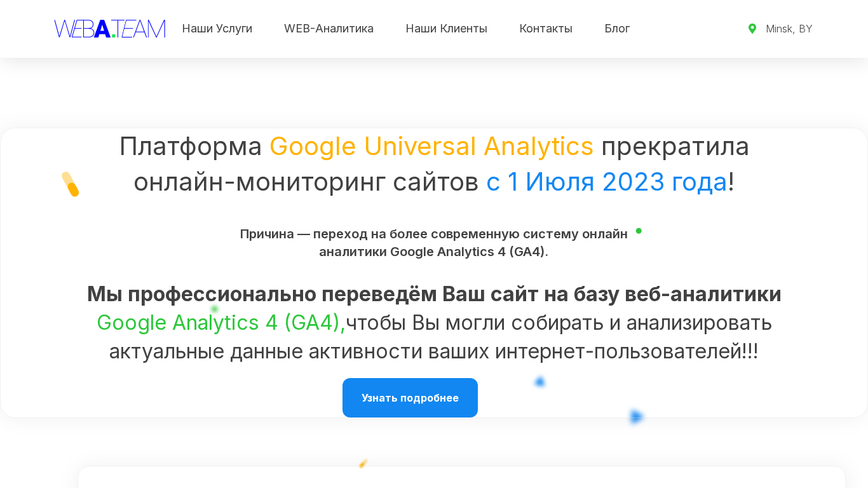Click the yellow pill-shaped decoration
This screenshot has height=488, width=868.
pos(70,184)
